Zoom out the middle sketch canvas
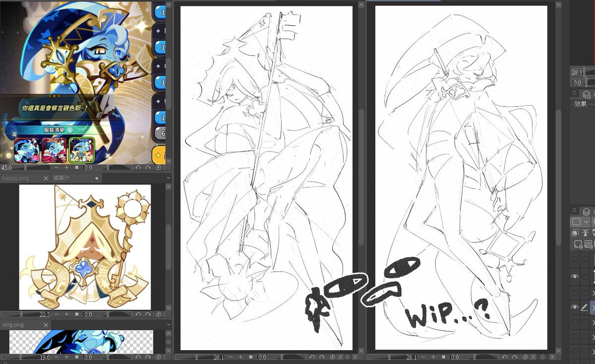The height and width of the screenshot is (364, 595). (x=231, y=357)
